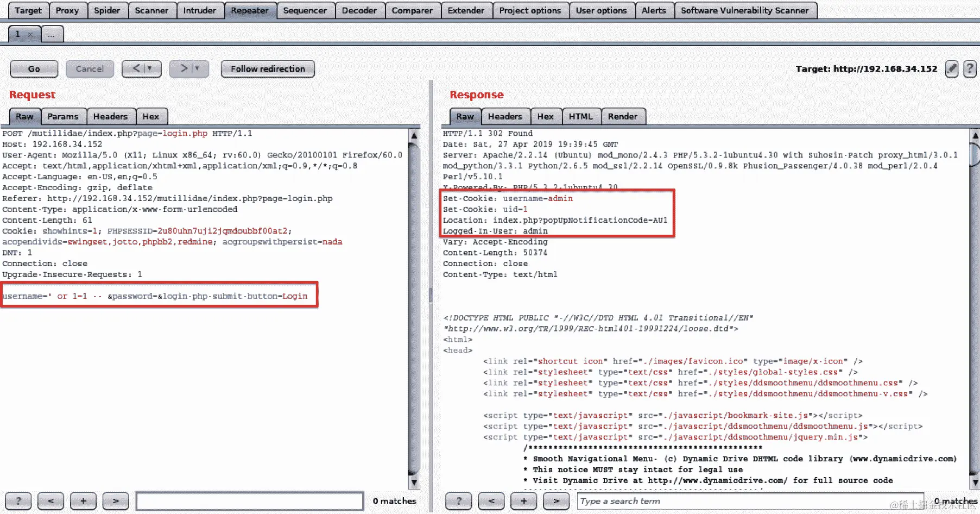Go to next response search match

point(557,501)
